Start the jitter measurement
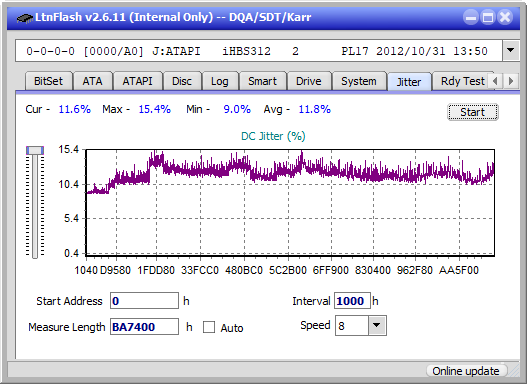This screenshot has height=384, width=527. coord(473,112)
